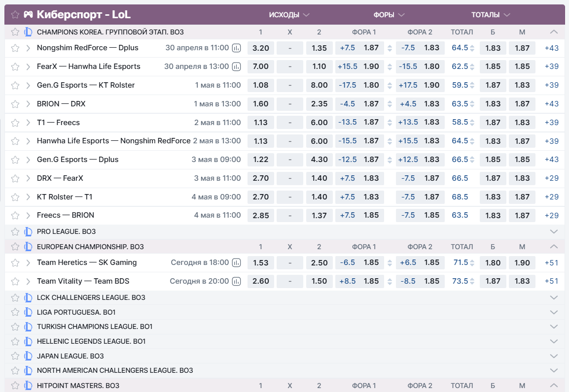The height and width of the screenshot is (392, 569).
Task: Favorite the T1 — Freecs match star
Action: pos(15,123)
